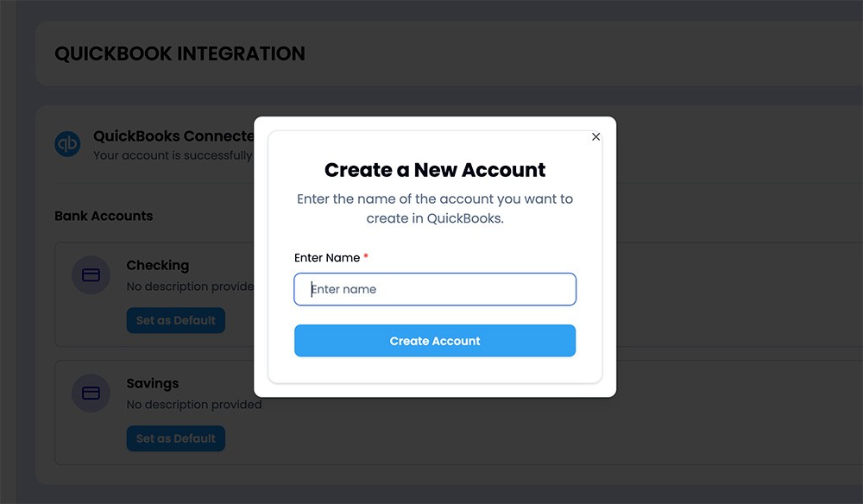This screenshot has width=863, height=504.
Task: Click the Checking No description text
Action: 190,287
